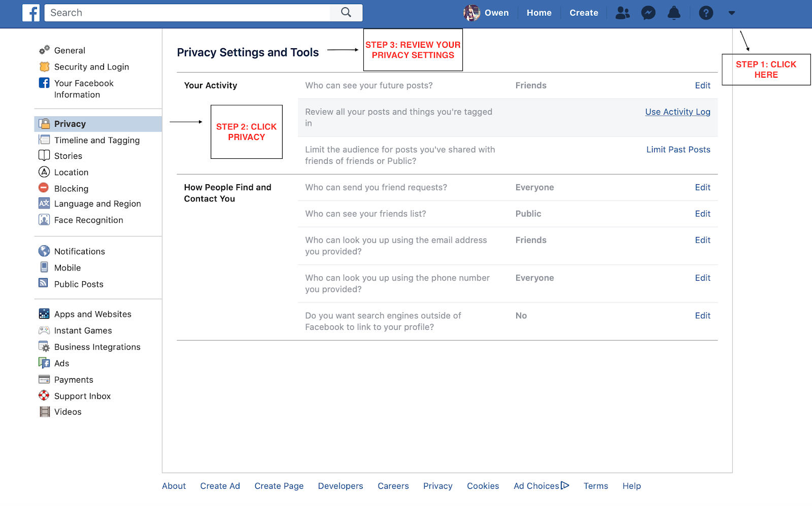
Task: Expand the account dropdown arrow in header
Action: [x=732, y=13]
